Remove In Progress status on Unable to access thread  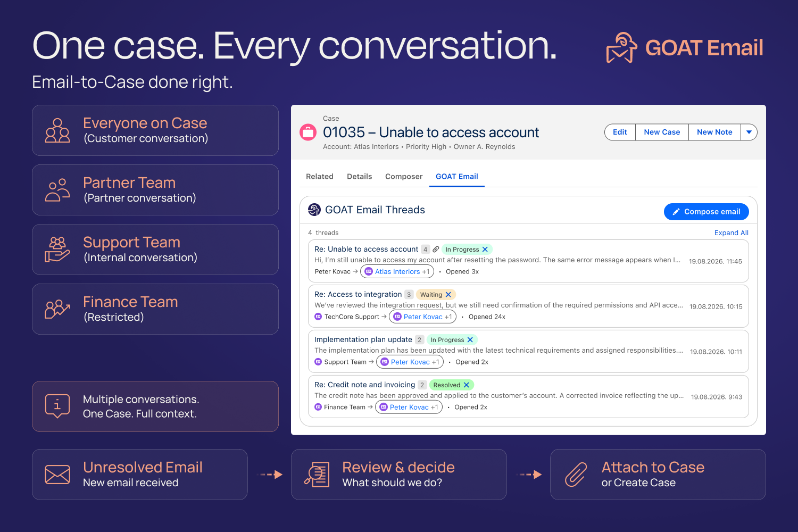click(x=485, y=249)
